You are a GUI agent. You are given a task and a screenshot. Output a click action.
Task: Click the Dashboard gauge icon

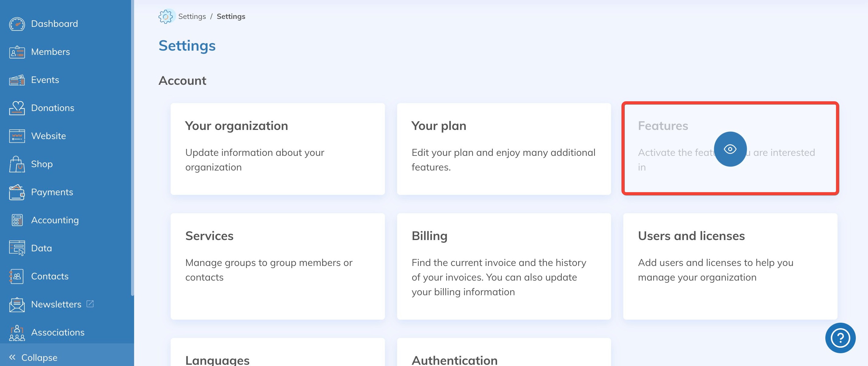tap(17, 24)
